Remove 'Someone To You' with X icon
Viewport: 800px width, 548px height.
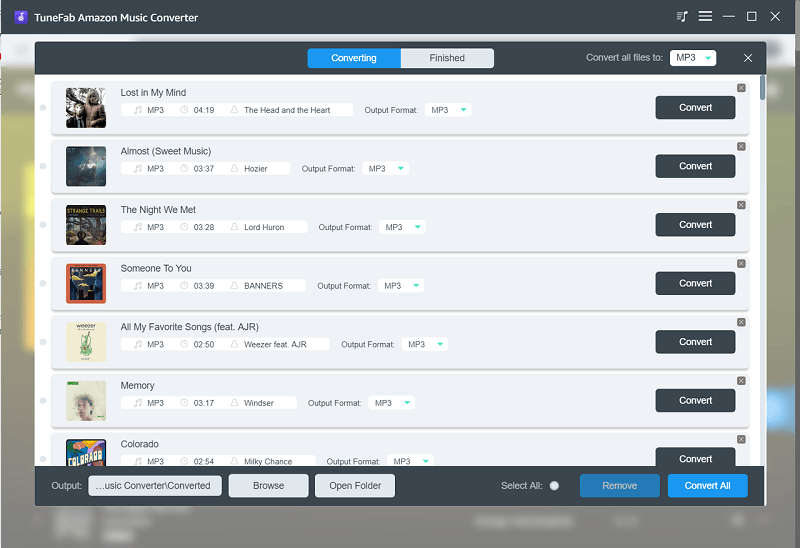(741, 264)
